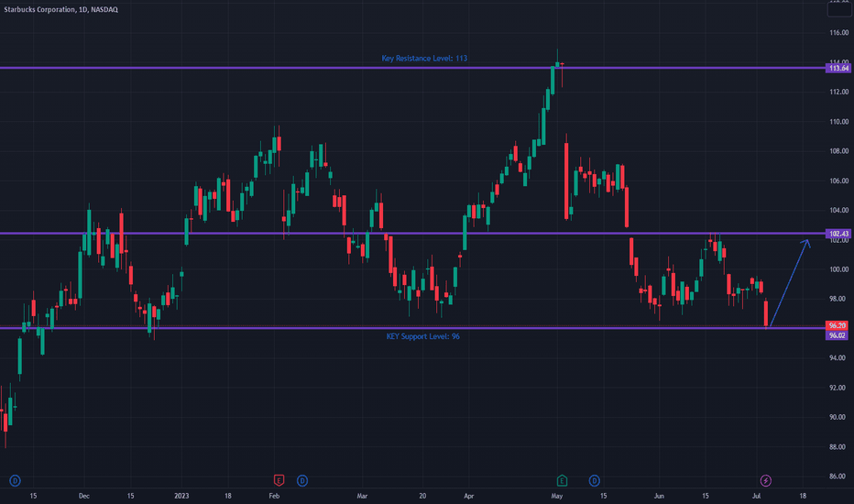Viewport: 854px width, 504px height.
Task: Open the green earnings E marker near May
Action: tap(562, 480)
